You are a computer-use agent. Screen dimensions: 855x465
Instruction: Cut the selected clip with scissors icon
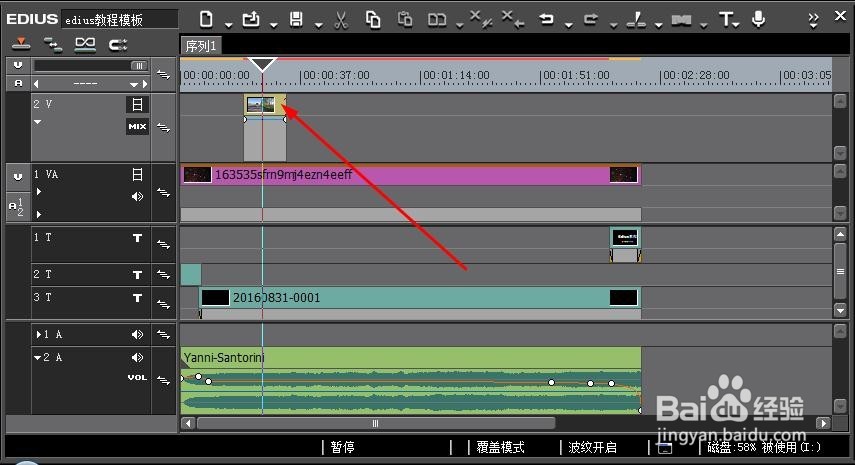click(x=341, y=20)
